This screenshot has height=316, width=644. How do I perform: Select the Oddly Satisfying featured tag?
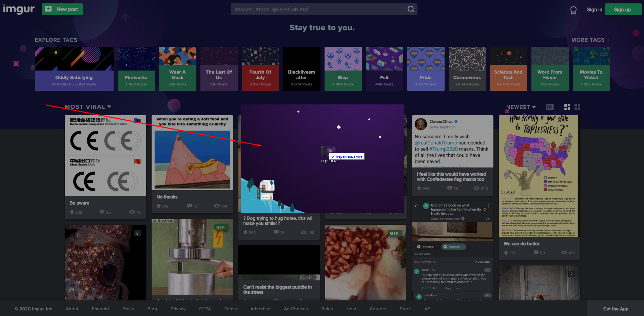point(74,69)
